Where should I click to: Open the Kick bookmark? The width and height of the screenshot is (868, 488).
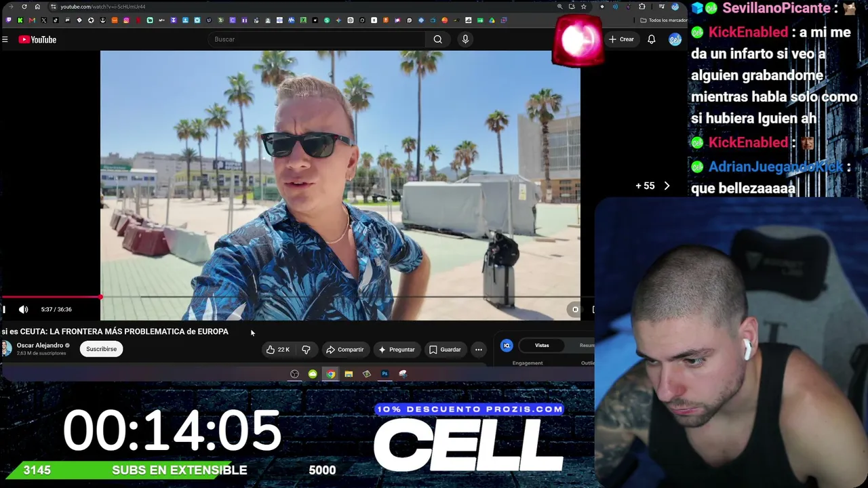pos(20,20)
